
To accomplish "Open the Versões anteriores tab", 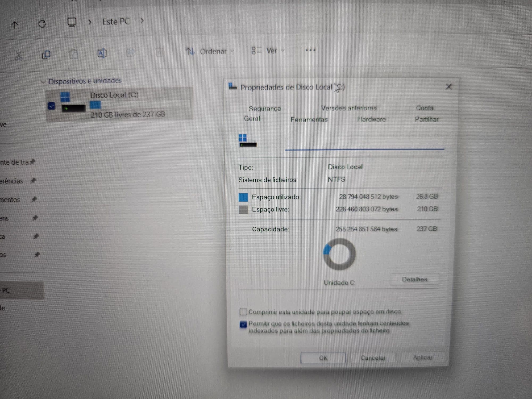I will (x=348, y=108).
